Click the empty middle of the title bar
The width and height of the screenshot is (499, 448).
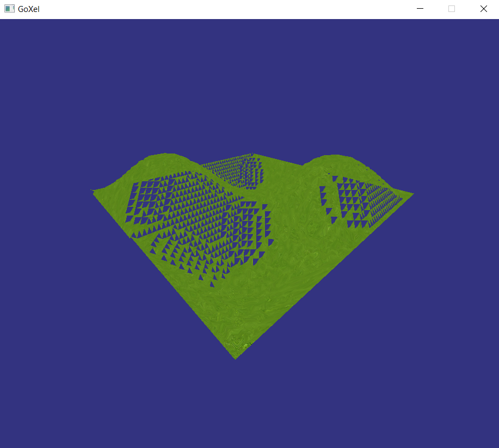(218, 9)
